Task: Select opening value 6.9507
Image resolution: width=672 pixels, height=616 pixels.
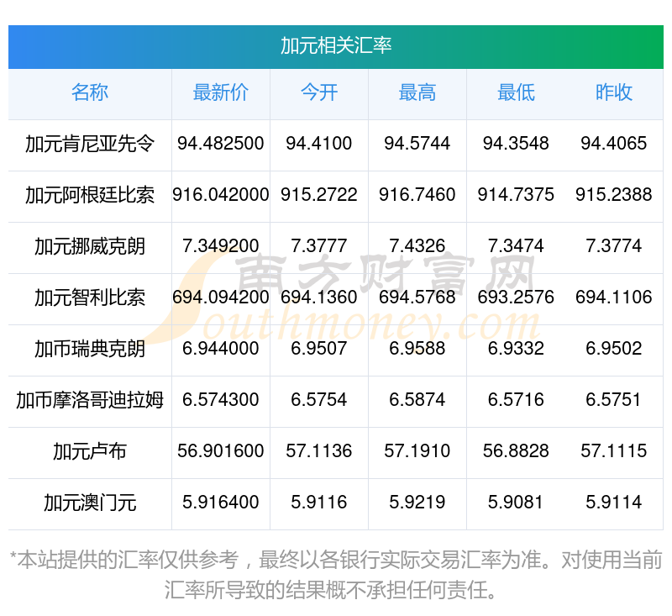Action: [x=319, y=349]
